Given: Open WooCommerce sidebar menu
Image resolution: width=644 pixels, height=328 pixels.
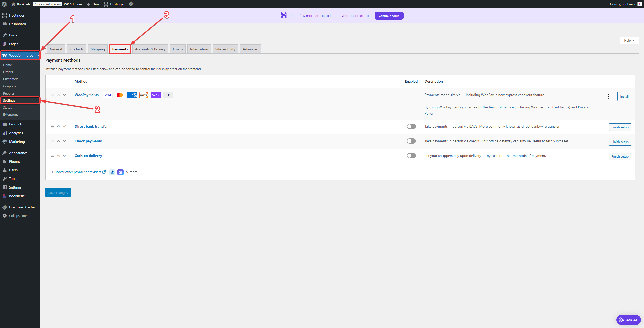Looking at the screenshot, I should coord(20,55).
